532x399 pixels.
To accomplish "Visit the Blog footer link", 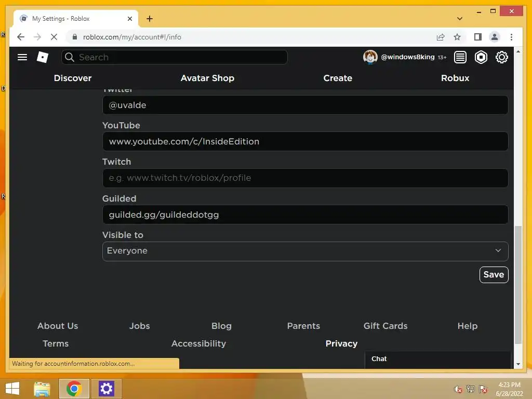I will click(221, 326).
